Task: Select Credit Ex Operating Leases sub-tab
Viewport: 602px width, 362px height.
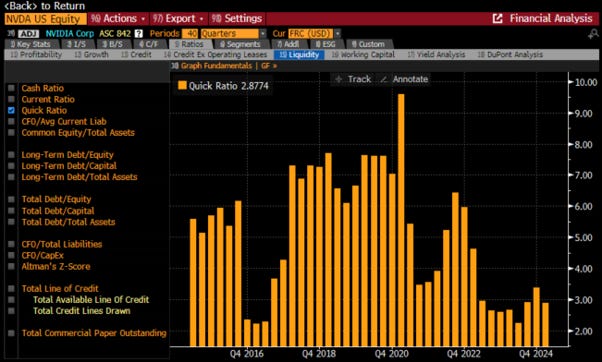Action: click(x=215, y=55)
